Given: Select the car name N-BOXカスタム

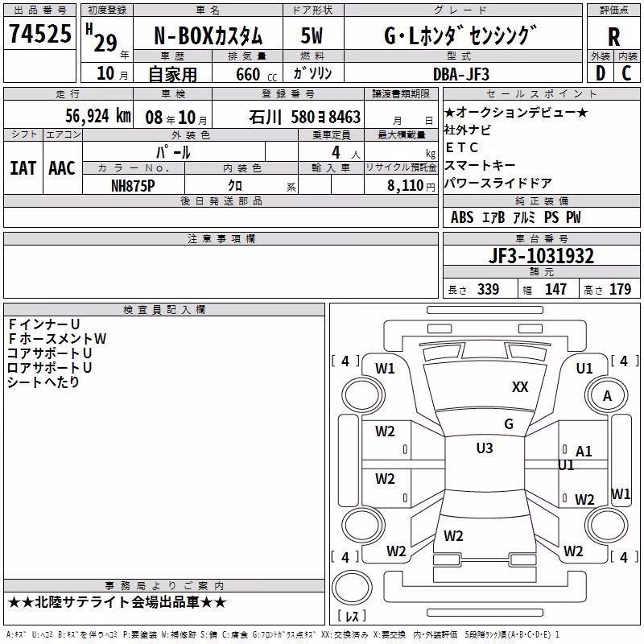Looking at the screenshot, I should (x=208, y=36).
